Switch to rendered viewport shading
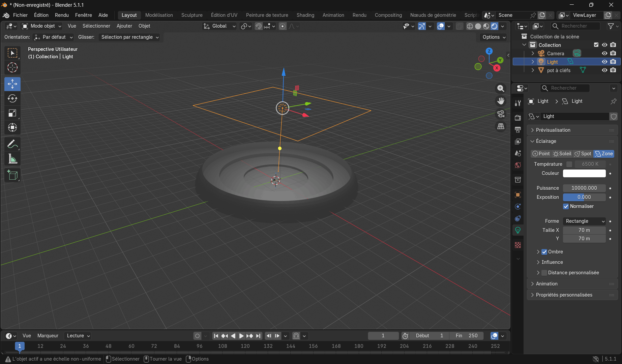The height and width of the screenshot is (364, 622). click(x=494, y=26)
